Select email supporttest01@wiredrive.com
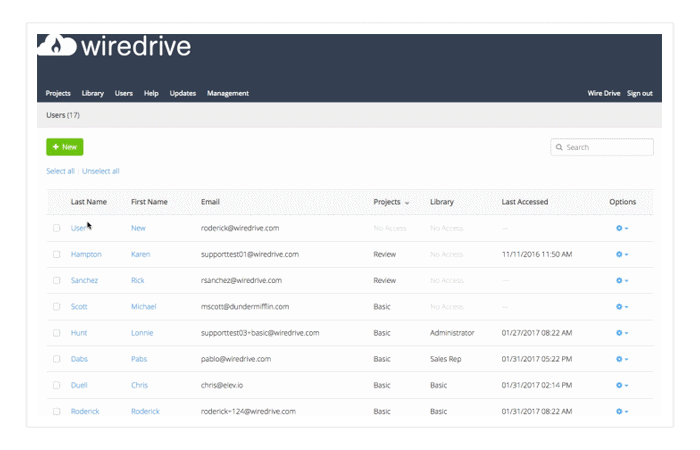 250,254
